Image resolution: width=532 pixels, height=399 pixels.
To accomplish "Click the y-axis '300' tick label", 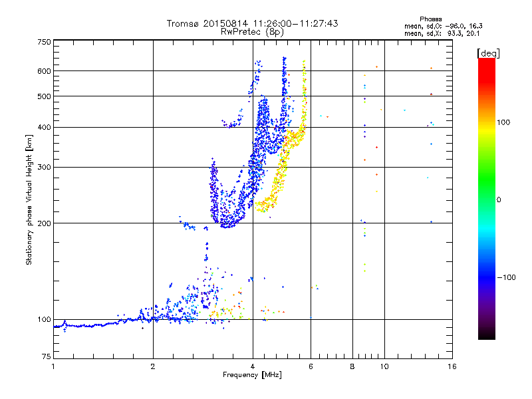I will 45,168.
